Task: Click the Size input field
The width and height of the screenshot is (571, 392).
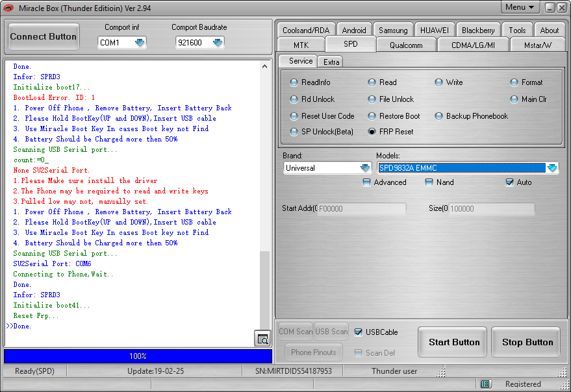Action: (x=491, y=208)
